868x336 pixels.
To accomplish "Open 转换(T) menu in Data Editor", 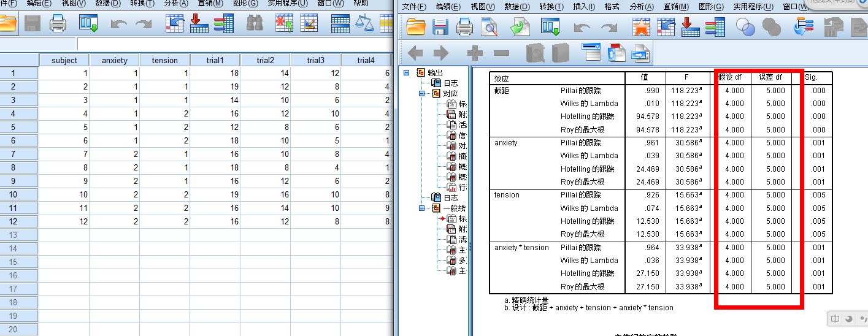I will point(142,3).
